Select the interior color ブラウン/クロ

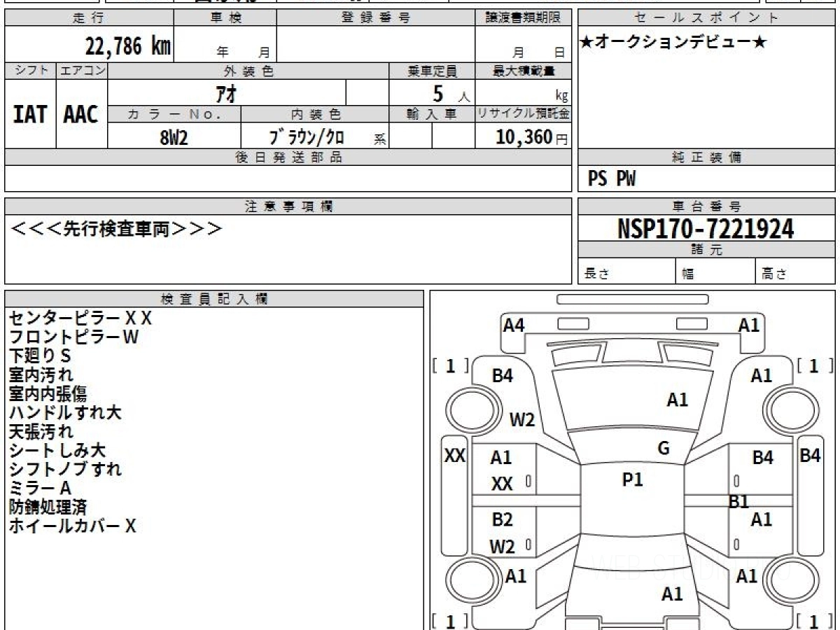(x=307, y=136)
